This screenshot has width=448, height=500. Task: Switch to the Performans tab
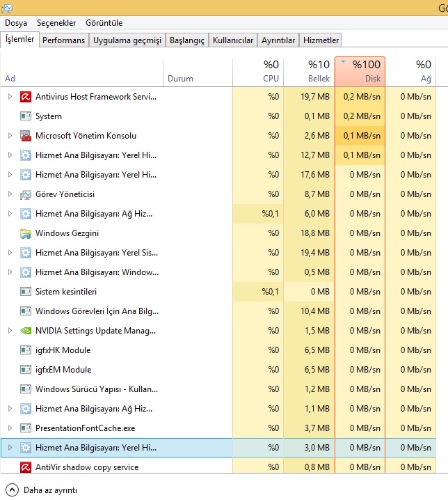point(64,40)
